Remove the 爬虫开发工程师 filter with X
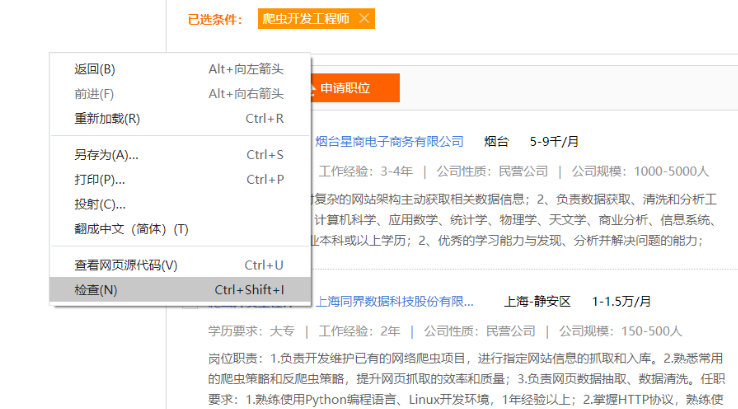The image size is (738, 409). tap(364, 18)
